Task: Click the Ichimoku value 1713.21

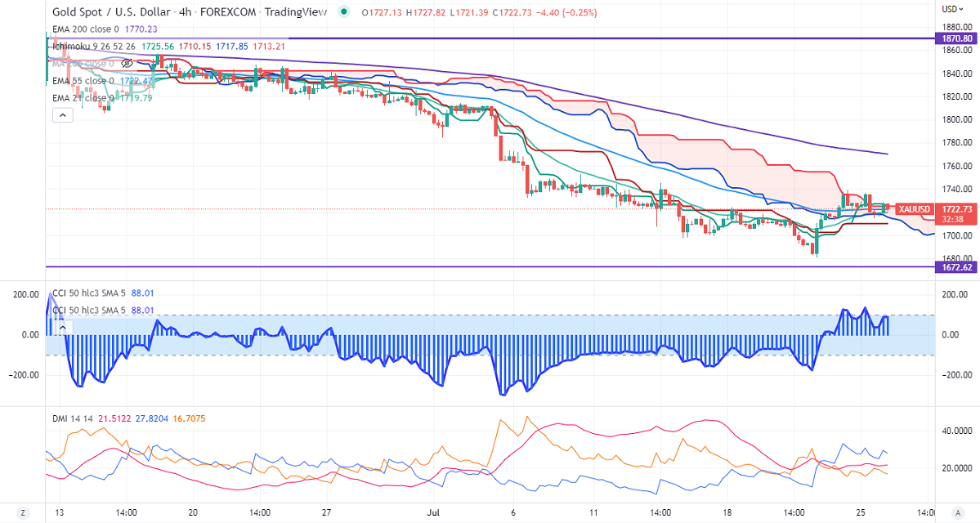Action: 270,47
